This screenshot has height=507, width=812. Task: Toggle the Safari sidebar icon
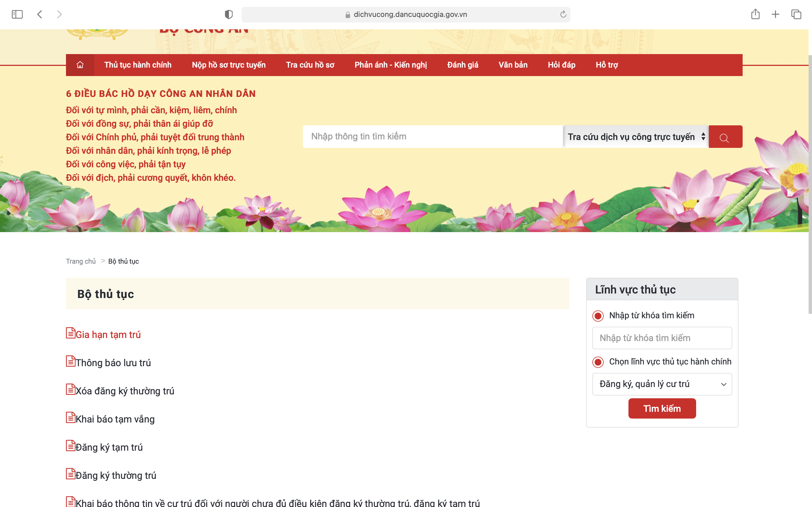[x=17, y=14]
